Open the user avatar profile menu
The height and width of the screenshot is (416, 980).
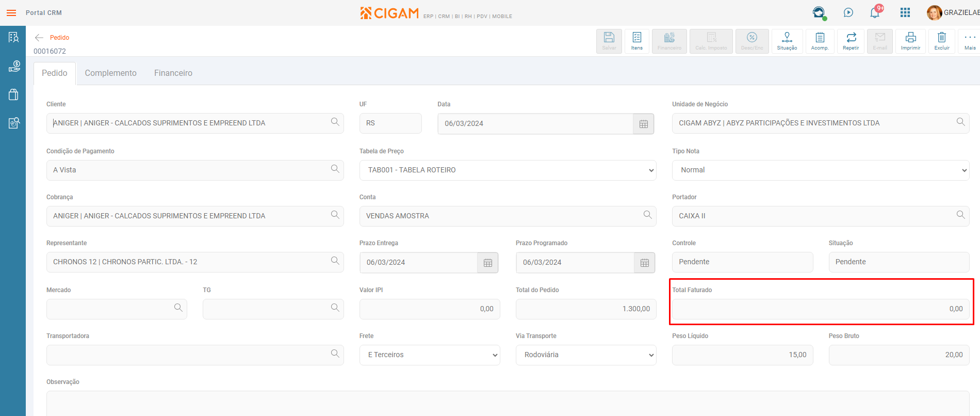pyautogui.click(x=934, y=12)
